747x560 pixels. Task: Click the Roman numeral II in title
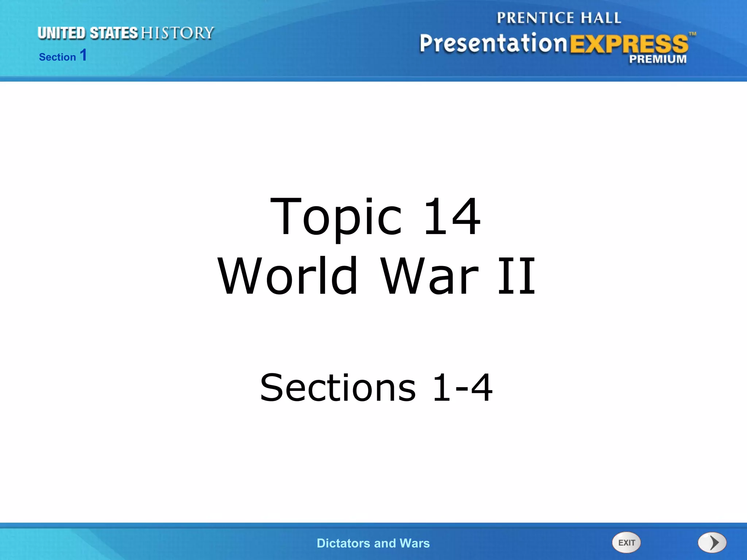[x=517, y=276]
